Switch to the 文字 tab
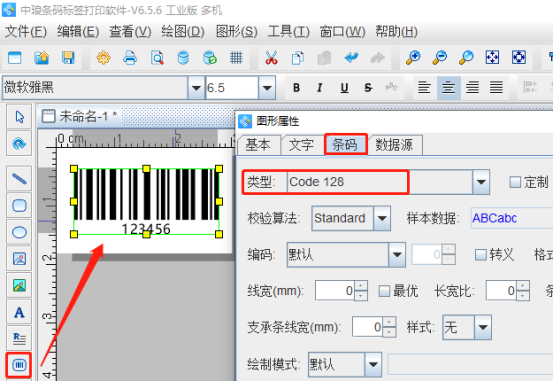554x381 pixels. tap(301, 145)
